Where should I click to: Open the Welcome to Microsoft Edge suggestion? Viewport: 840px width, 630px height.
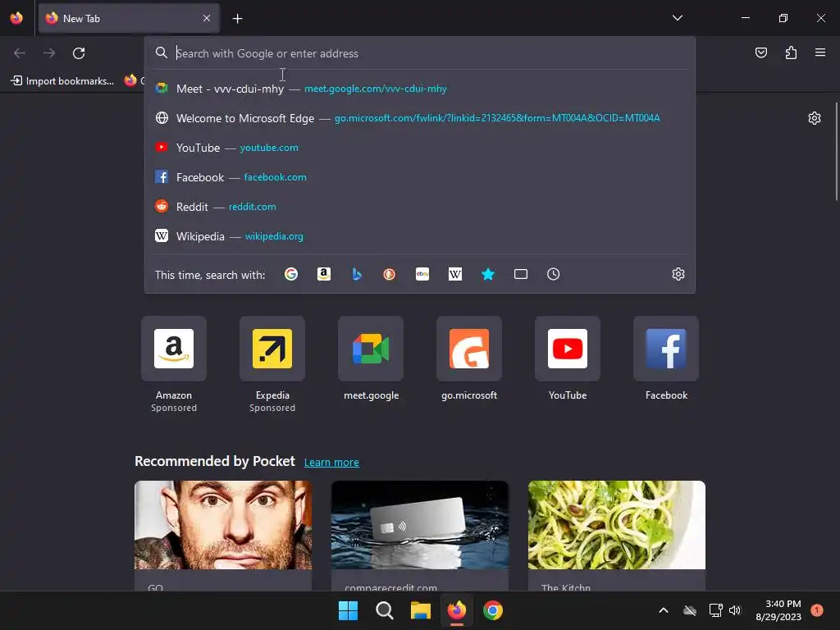click(420, 118)
